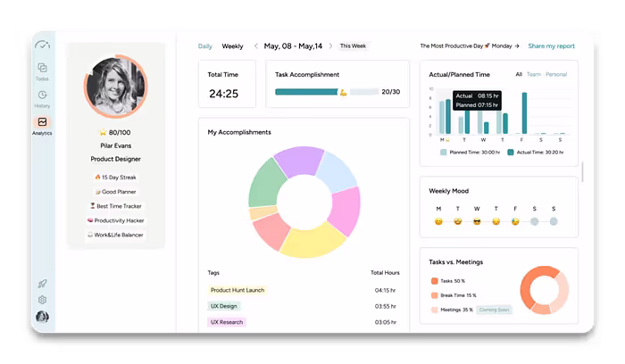Open the Most Productive Day arrow link
This screenshot has width=625, height=364.
pyautogui.click(x=516, y=45)
